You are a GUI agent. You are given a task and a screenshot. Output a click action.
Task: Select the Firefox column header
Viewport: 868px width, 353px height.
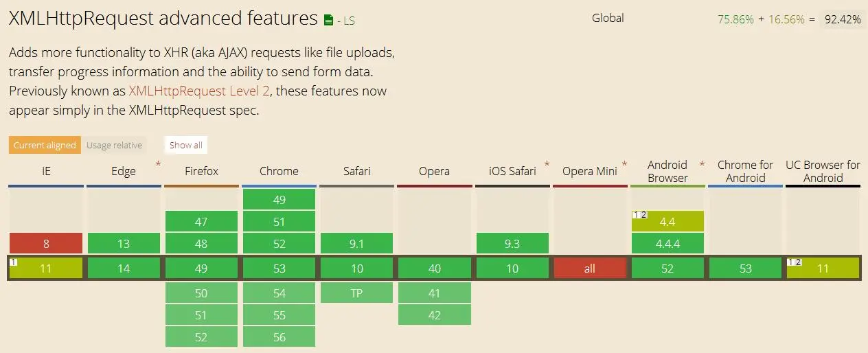pyautogui.click(x=201, y=171)
